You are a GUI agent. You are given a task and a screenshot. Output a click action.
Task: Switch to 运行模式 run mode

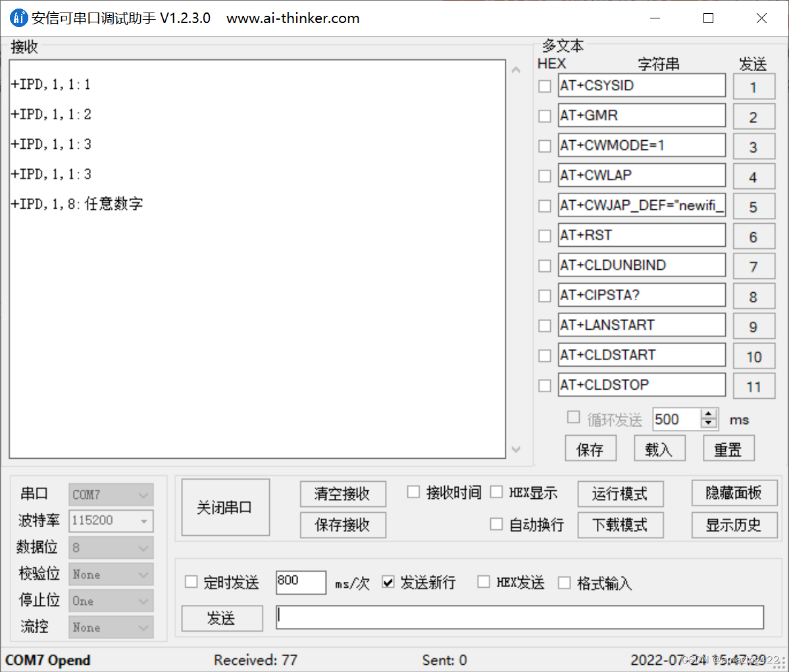click(x=620, y=494)
